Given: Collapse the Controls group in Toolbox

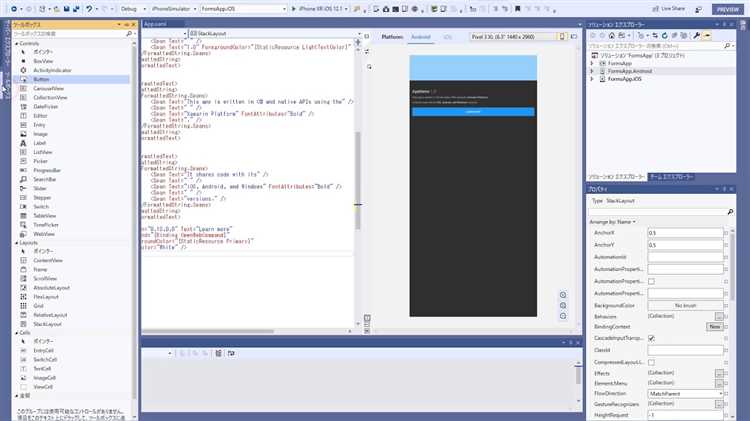Looking at the screenshot, I should click(x=17, y=44).
